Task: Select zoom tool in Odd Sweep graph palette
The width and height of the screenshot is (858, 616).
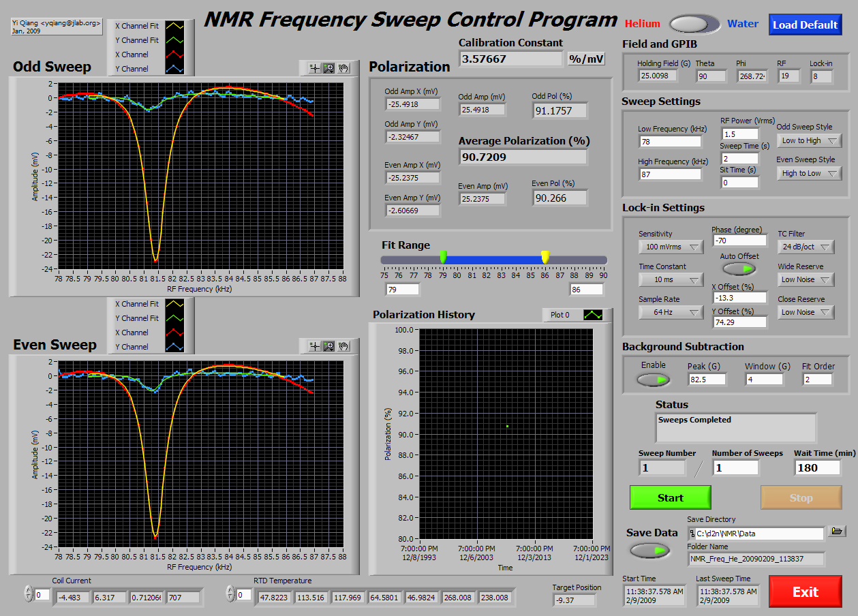Action: click(x=329, y=68)
